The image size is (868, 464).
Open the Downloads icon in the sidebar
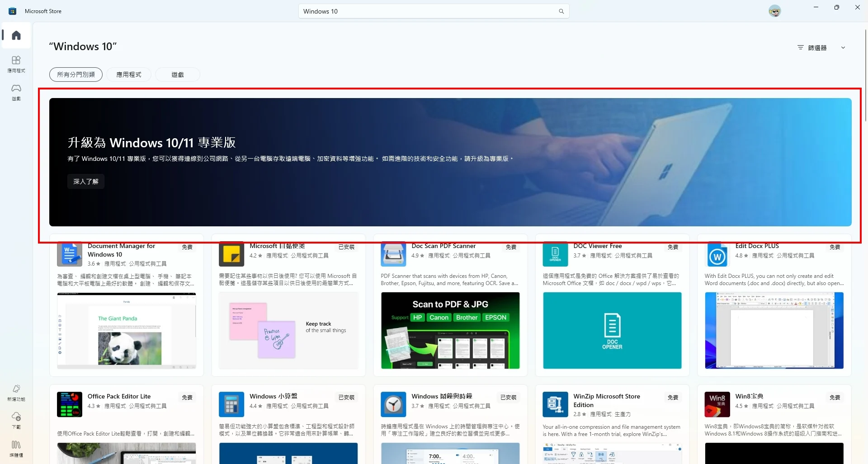coord(16,420)
